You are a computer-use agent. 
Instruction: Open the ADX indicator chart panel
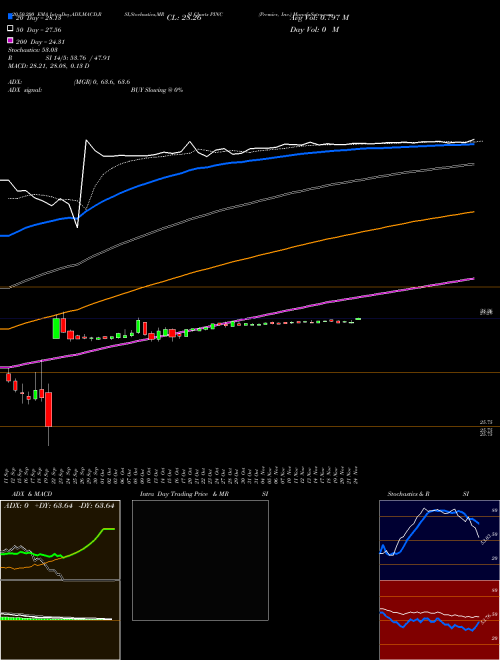60,540
